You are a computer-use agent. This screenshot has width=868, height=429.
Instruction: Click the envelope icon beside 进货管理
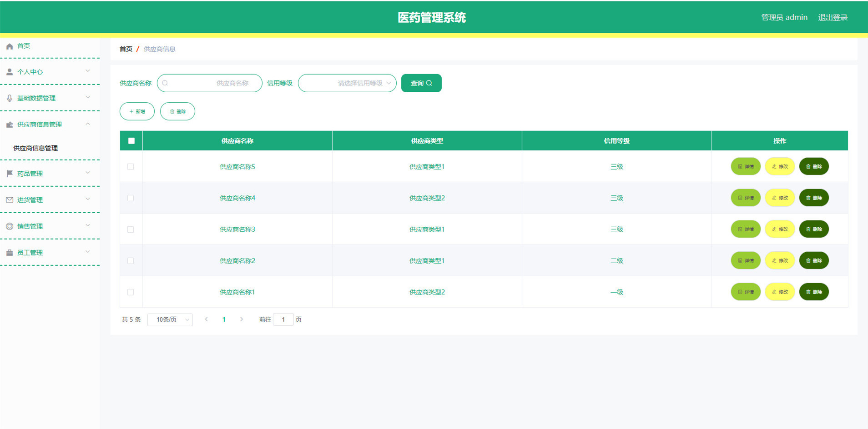[x=9, y=200]
